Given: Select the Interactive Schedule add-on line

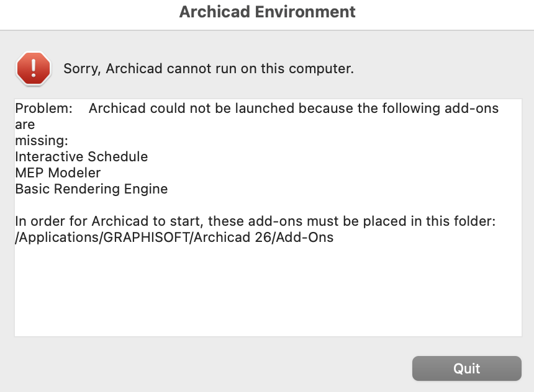Looking at the screenshot, I should point(81,157).
